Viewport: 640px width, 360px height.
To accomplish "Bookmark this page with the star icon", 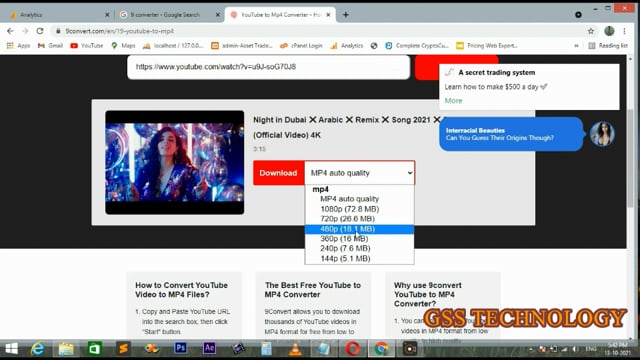I will coord(591,31).
